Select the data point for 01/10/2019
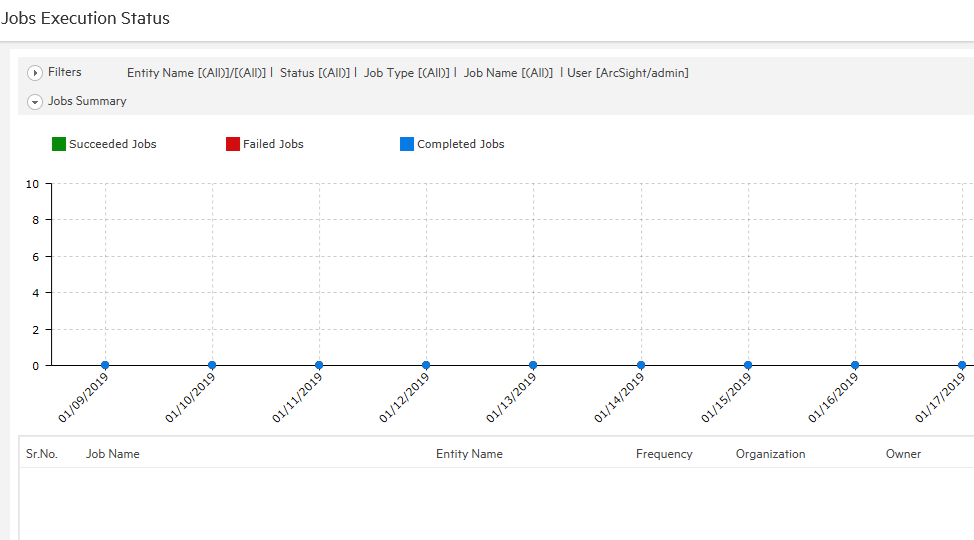Screen dimensions: 974x540 coord(212,366)
